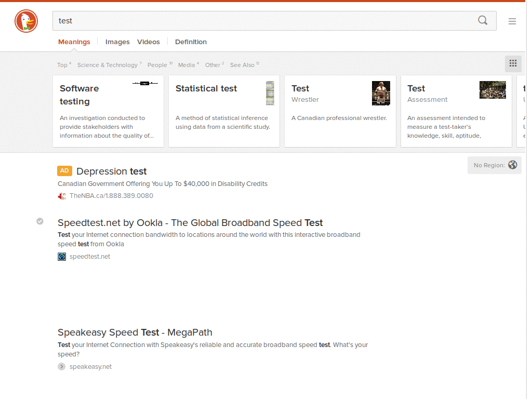
Task: Click the speakeasy.net arrow favicon
Action: (x=61, y=366)
